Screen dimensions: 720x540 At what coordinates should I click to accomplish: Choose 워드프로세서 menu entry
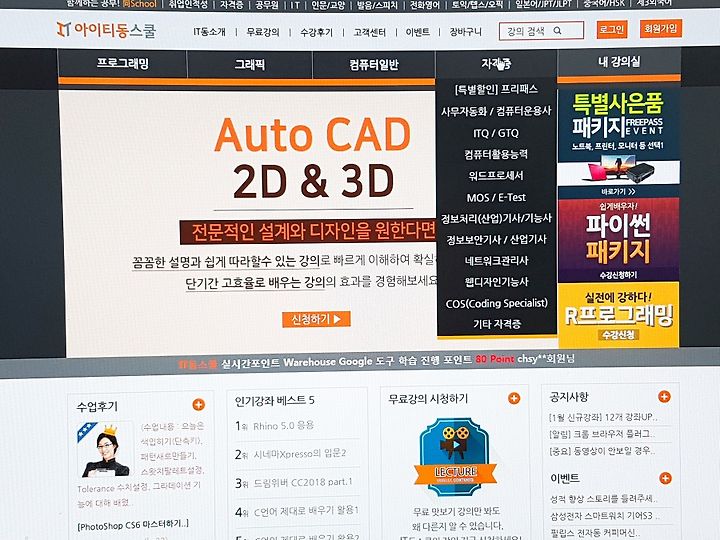(496, 176)
